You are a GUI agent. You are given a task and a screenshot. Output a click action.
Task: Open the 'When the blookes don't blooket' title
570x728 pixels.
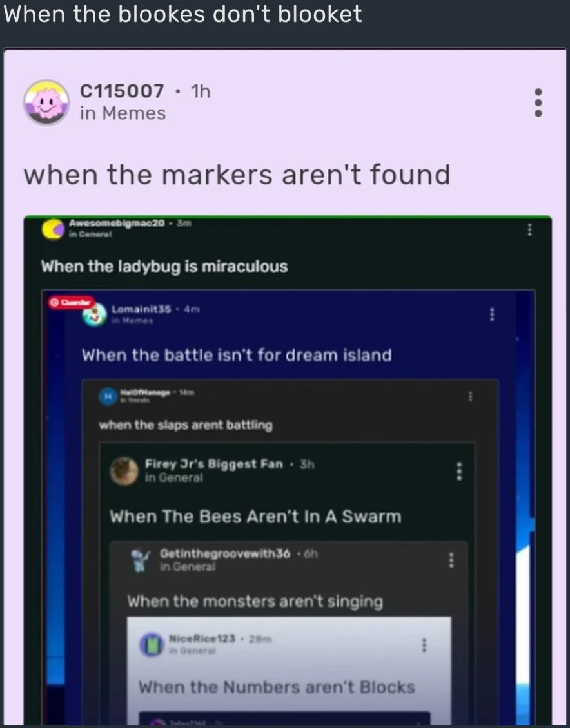pos(182,14)
